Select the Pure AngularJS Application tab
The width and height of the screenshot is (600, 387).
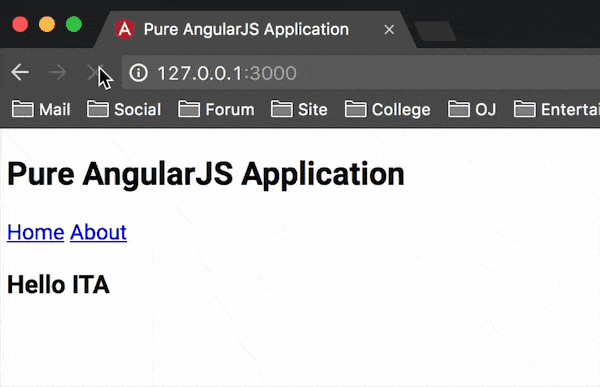(x=255, y=30)
